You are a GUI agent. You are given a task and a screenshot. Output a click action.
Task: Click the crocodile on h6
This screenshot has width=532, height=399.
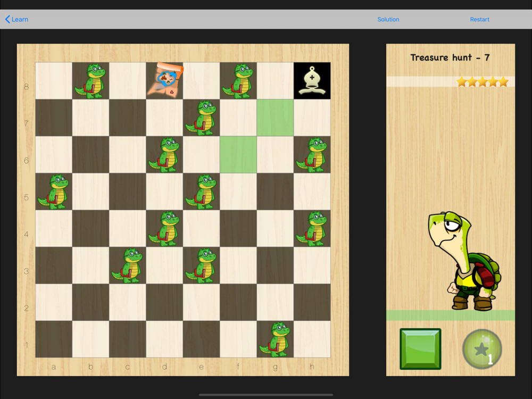(x=312, y=155)
